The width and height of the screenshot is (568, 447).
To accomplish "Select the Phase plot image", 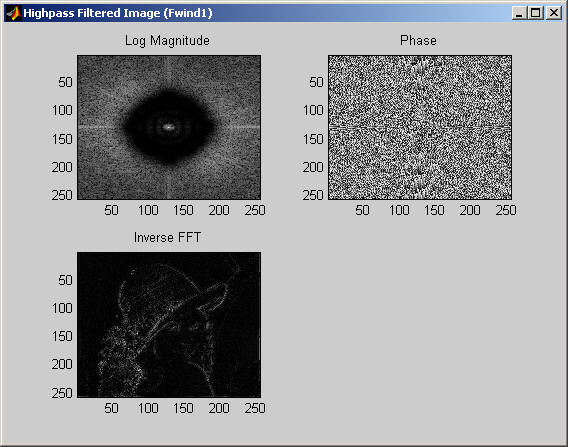I will [420, 127].
